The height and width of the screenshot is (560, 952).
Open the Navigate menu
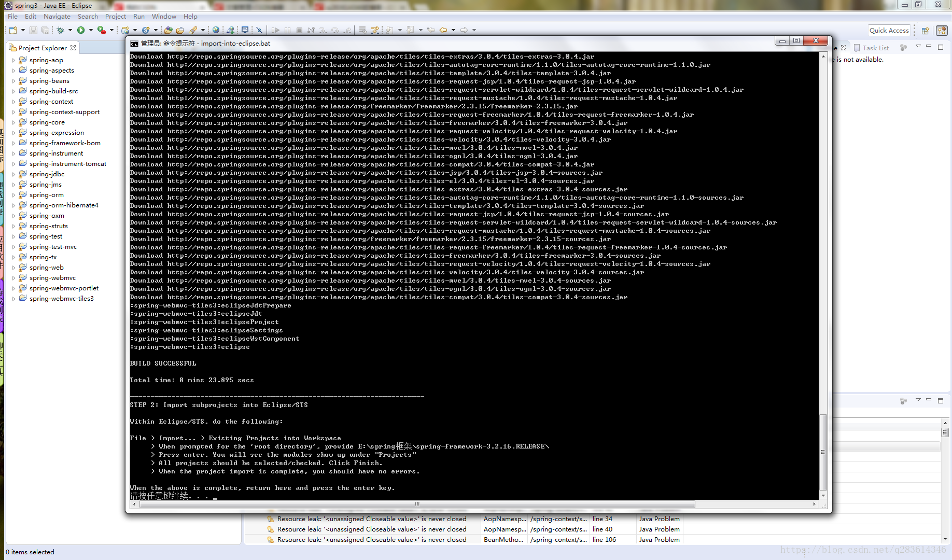tap(57, 17)
